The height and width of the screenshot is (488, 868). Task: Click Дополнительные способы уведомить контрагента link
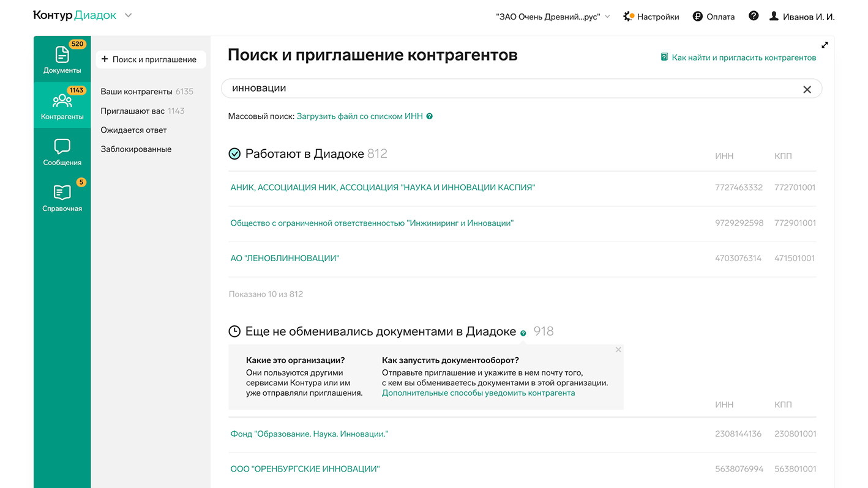(x=478, y=393)
